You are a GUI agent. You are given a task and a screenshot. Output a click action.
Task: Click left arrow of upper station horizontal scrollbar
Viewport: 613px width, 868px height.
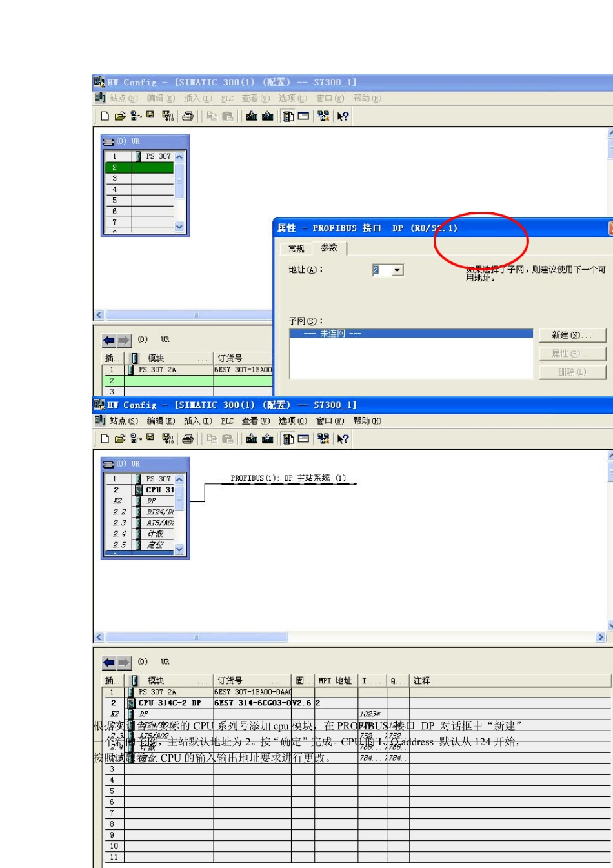(x=99, y=315)
